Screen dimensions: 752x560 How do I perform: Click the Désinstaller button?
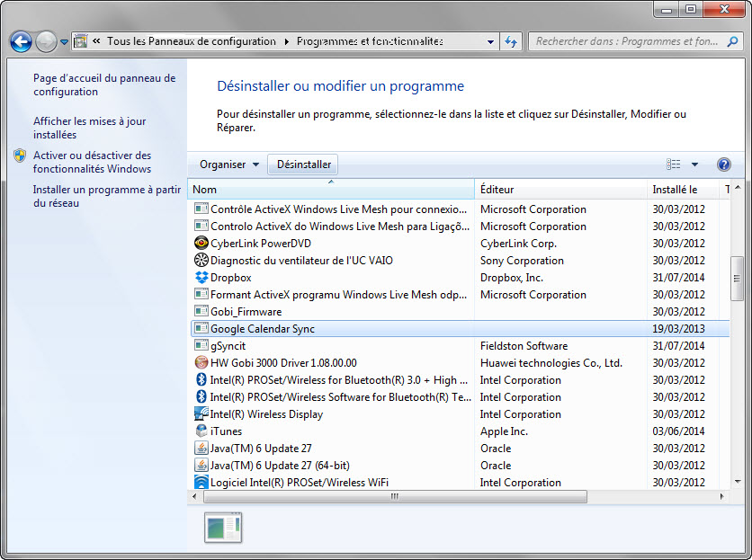303,164
